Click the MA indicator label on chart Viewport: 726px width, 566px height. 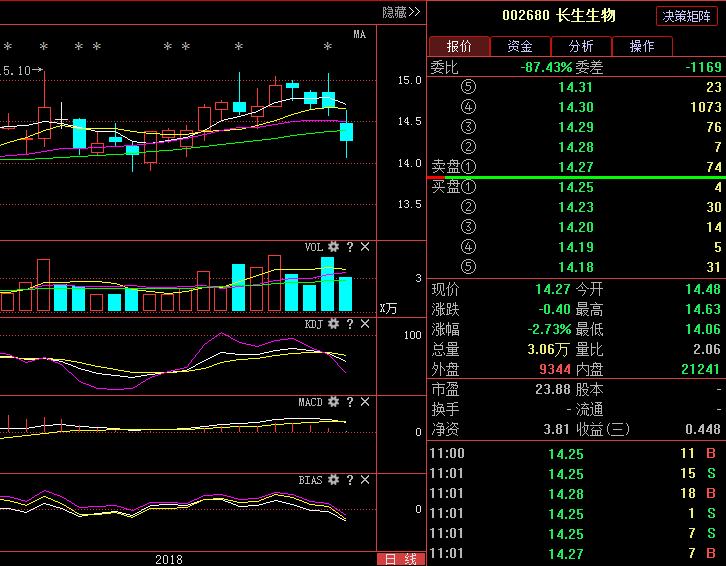click(359, 35)
